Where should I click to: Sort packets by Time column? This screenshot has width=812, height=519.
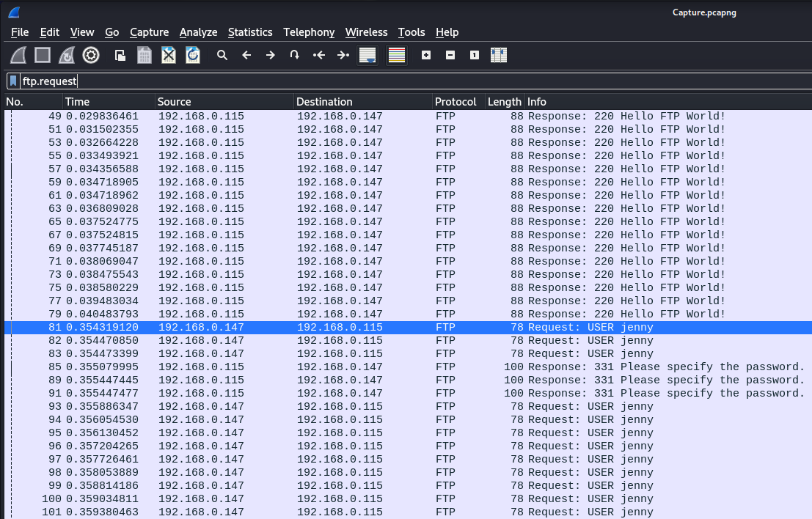pyautogui.click(x=78, y=102)
